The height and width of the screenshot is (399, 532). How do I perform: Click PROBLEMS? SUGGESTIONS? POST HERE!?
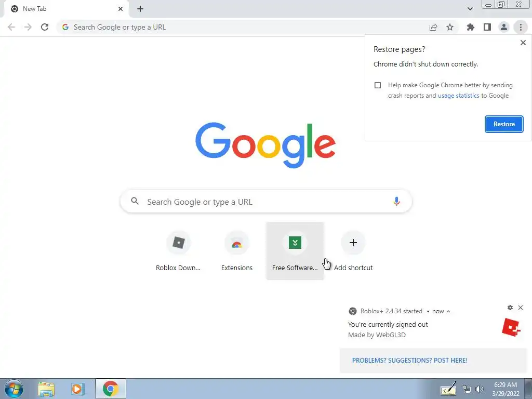(x=409, y=361)
